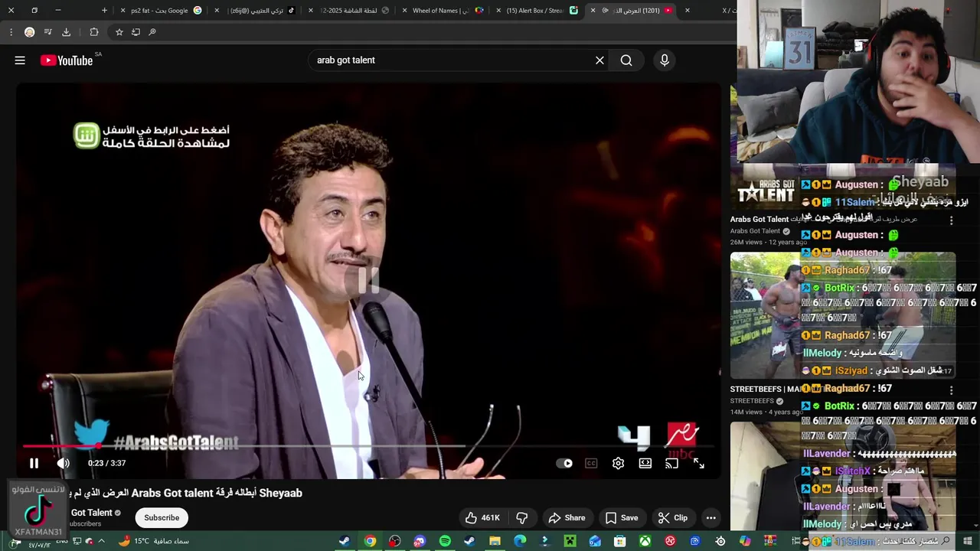Open Chrome from the taskbar

coord(370,541)
